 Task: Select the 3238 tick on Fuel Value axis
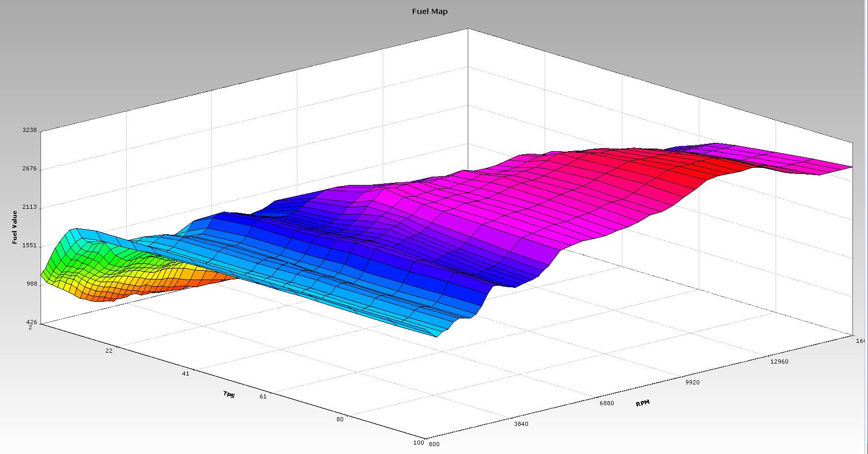tap(29, 130)
